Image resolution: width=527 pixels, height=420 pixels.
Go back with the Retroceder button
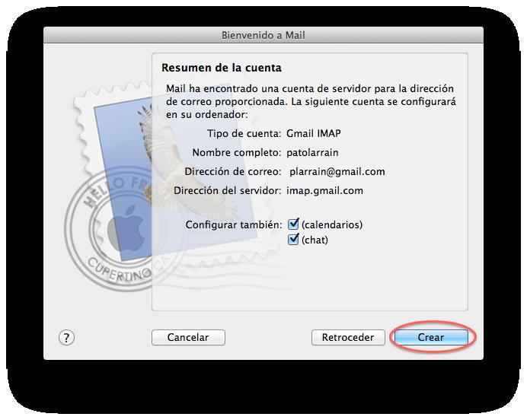pyautogui.click(x=348, y=337)
